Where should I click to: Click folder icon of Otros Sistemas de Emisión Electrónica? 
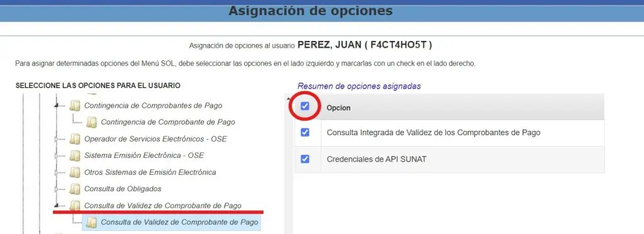[x=74, y=172]
